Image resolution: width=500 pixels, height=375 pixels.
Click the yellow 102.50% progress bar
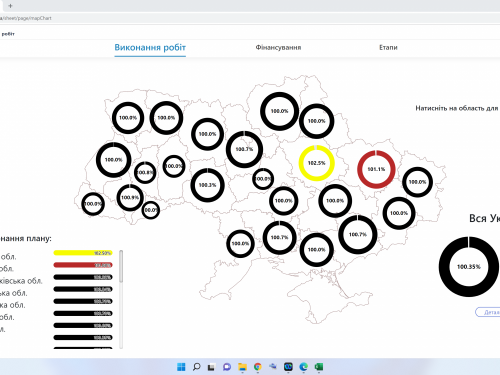[83, 253]
